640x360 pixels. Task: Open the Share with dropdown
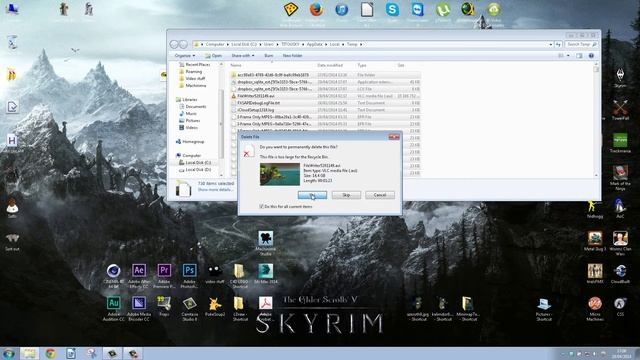(243, 56)
